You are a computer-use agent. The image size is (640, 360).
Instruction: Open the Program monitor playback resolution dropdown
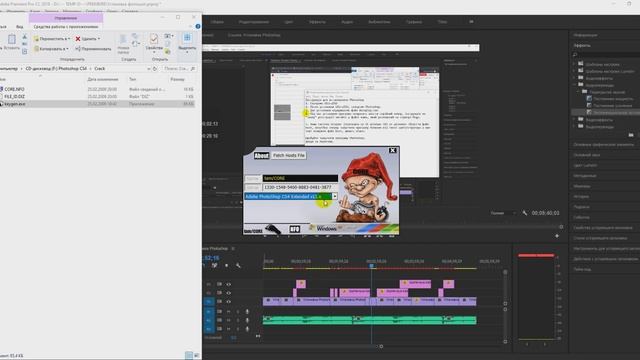pos(503,213)
